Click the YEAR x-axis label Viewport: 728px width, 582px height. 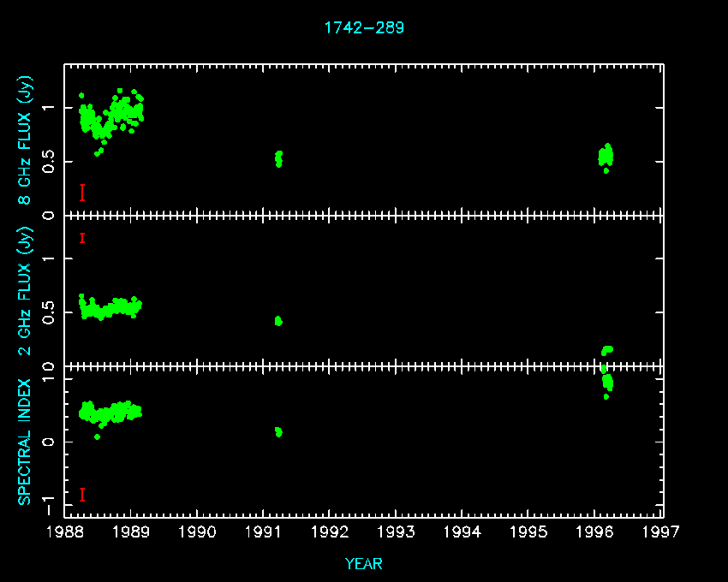coord(364,563)
